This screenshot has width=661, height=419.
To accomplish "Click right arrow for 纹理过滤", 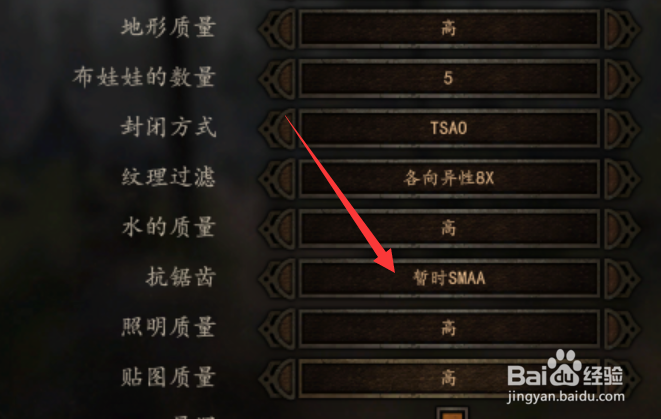I will (622, 178).
